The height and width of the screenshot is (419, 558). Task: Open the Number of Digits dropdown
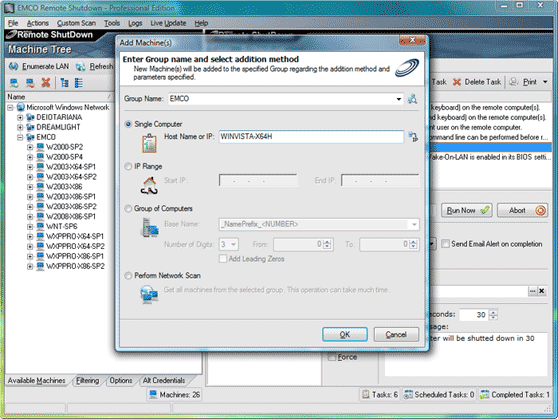tap(233, 245)
